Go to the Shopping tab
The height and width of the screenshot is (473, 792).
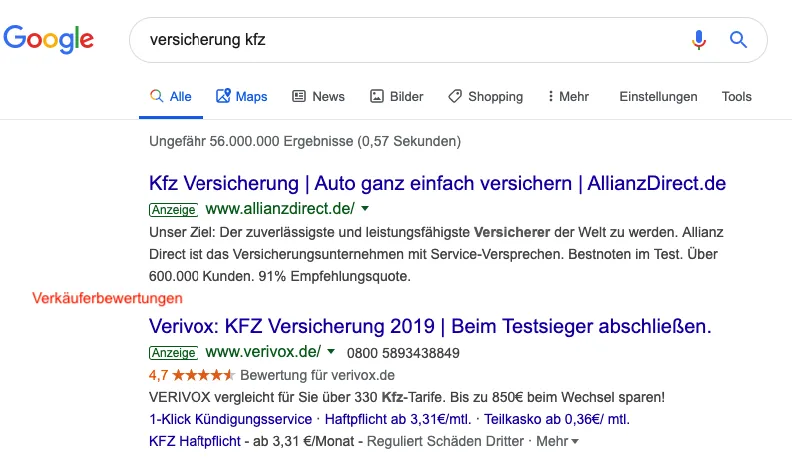485,96
